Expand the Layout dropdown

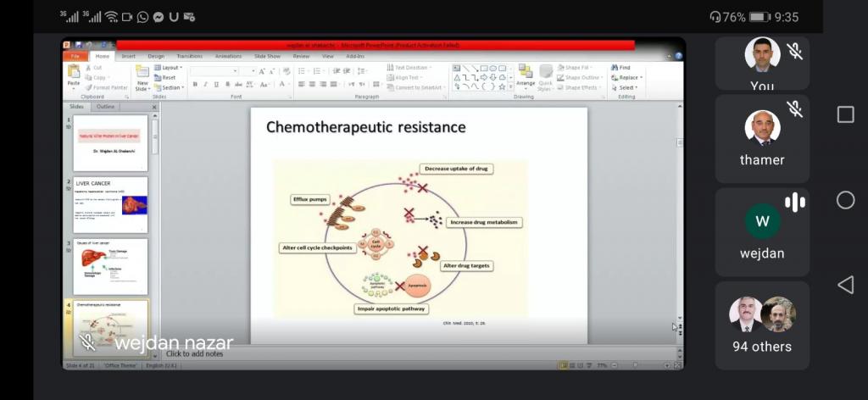click(x=170, y=68)
